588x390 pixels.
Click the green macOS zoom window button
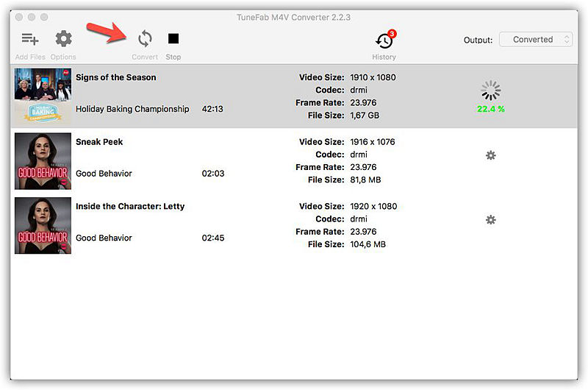point(45,16)
